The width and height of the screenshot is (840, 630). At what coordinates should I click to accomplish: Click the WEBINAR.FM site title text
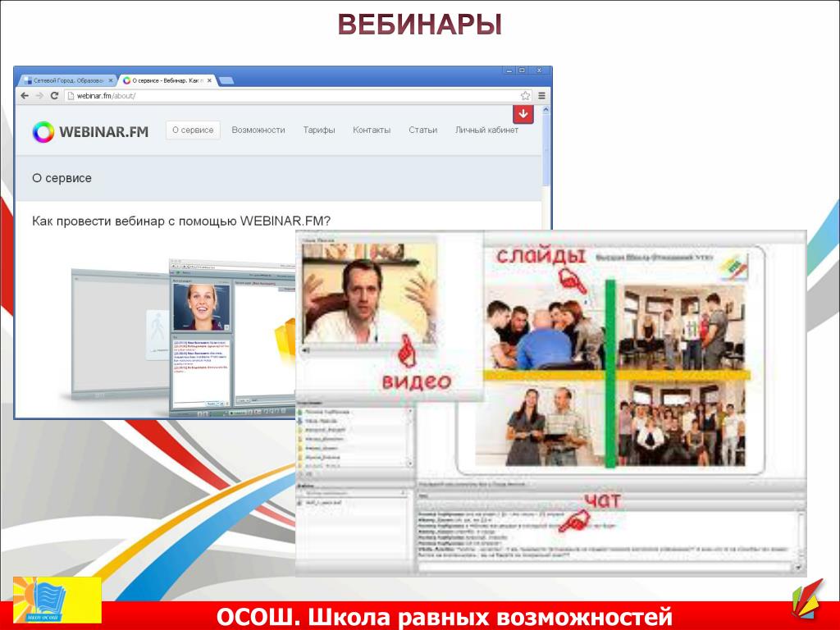tap(104, 132)
